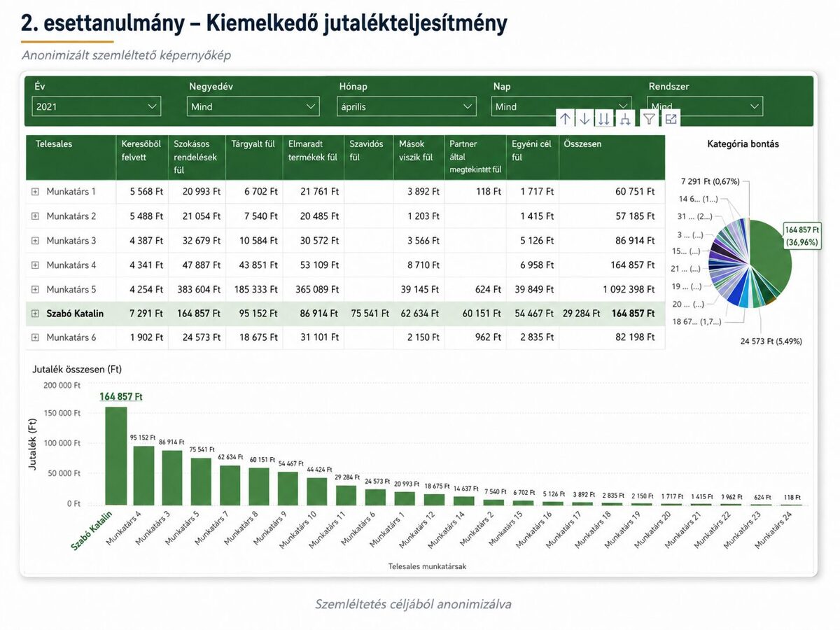
Task: Select the Munkatárs 4 bar in the chart
Action: tap(143, 475)
